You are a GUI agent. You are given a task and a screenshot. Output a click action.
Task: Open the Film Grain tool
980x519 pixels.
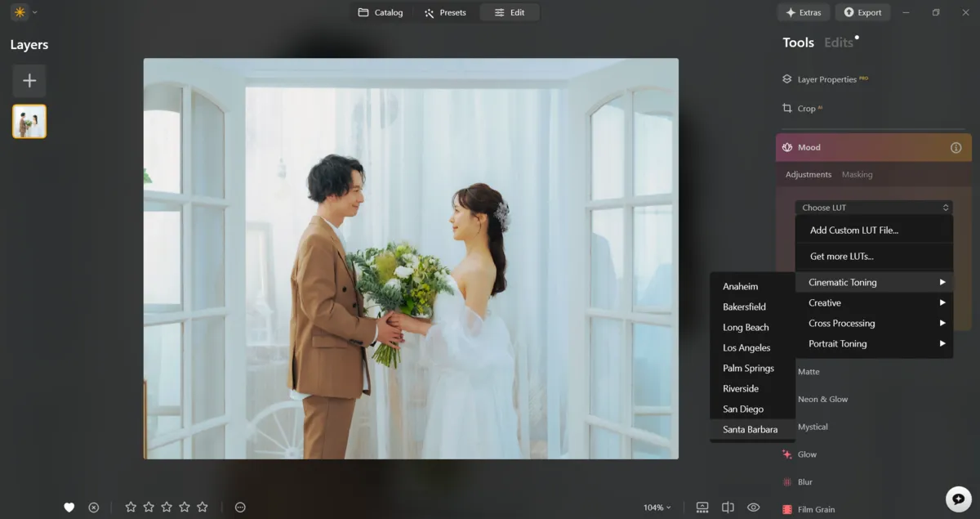tap(815, 508)
